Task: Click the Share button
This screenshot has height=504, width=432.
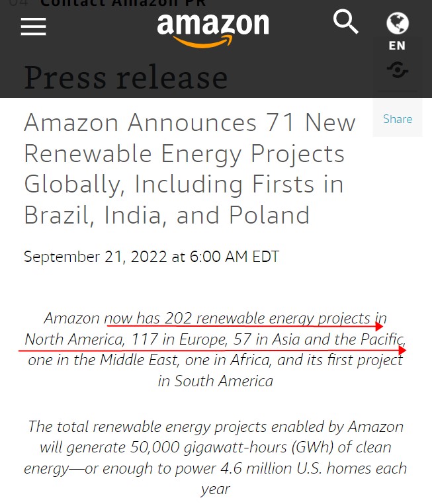Action: pyautogui.click(x=398, y=119)
